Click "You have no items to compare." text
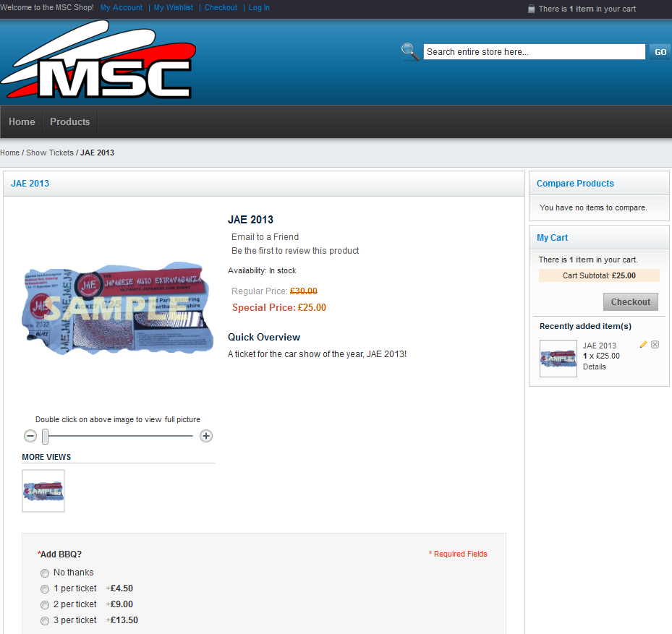The image size is (672, 634). coord(593,207)
